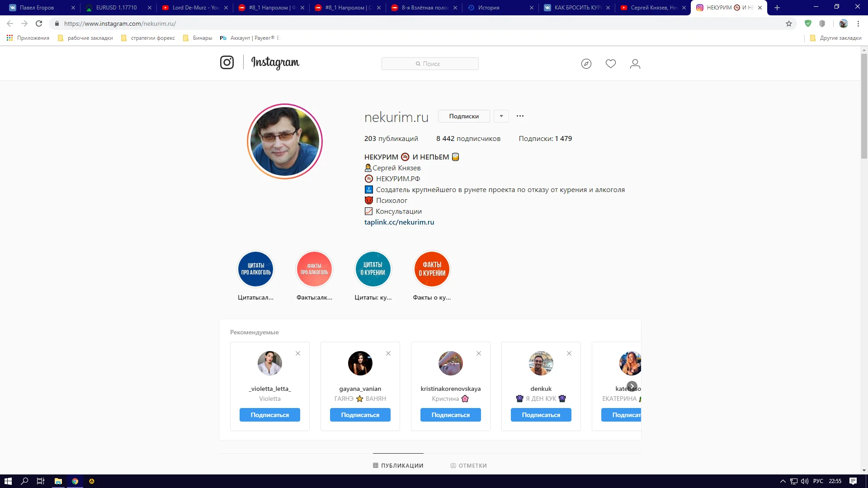Open the profile person icon
Viewport: 868px width, 488px height.
(x=635, y=64)
